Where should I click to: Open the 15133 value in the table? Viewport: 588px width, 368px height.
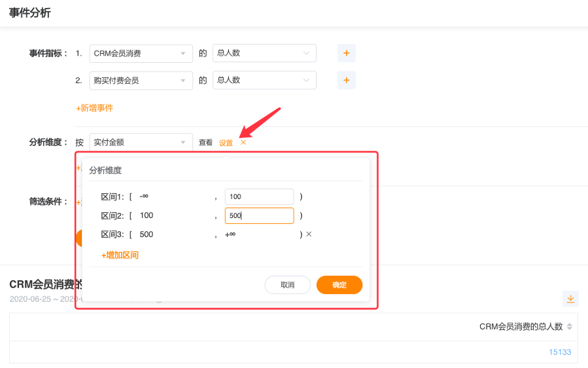(559, 352)
